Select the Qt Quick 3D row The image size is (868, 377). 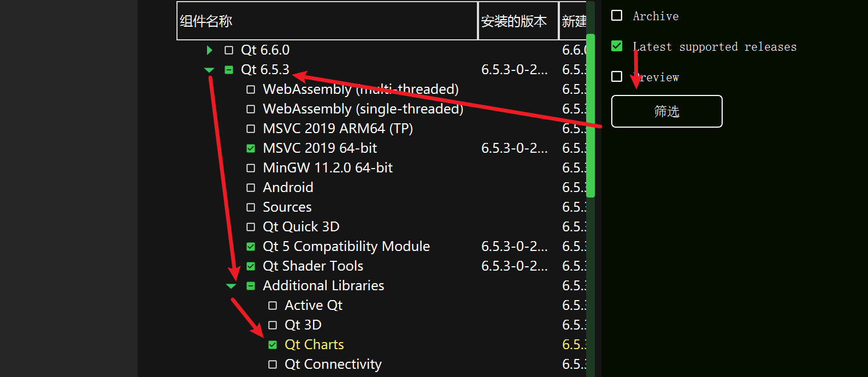pyautogui.click(x=301, y=227)
